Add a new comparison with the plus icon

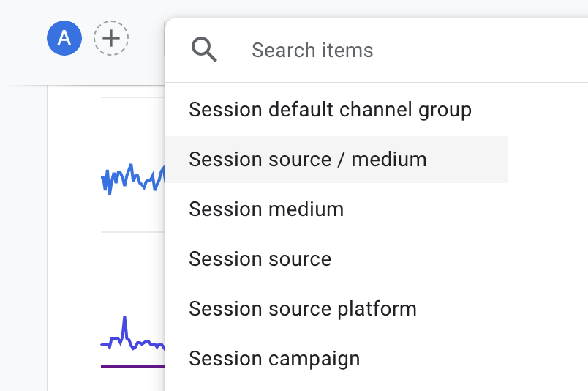click(x=111, y=38)
